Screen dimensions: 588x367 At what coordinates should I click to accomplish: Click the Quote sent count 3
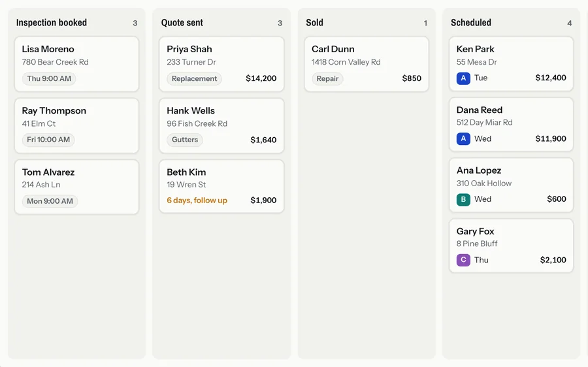(280, 24)
